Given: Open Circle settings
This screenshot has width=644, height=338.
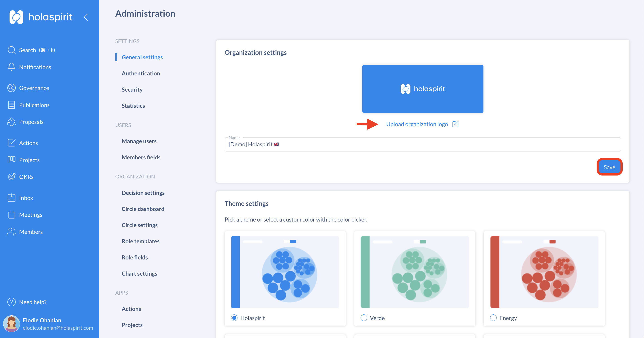Looking at the screenshot, I should coord(139,225).
